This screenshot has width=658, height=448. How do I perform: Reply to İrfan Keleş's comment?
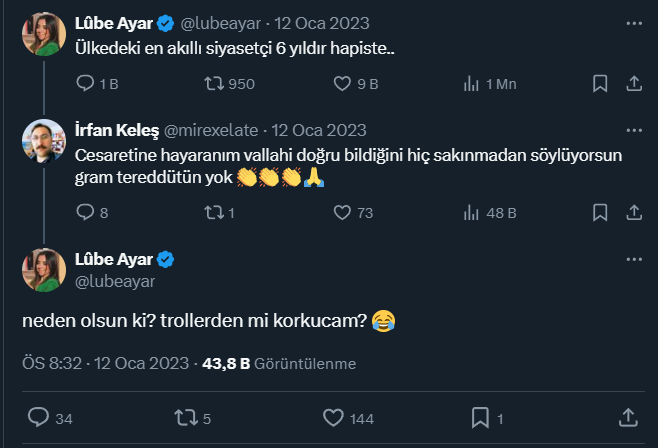tap(86, 212)
